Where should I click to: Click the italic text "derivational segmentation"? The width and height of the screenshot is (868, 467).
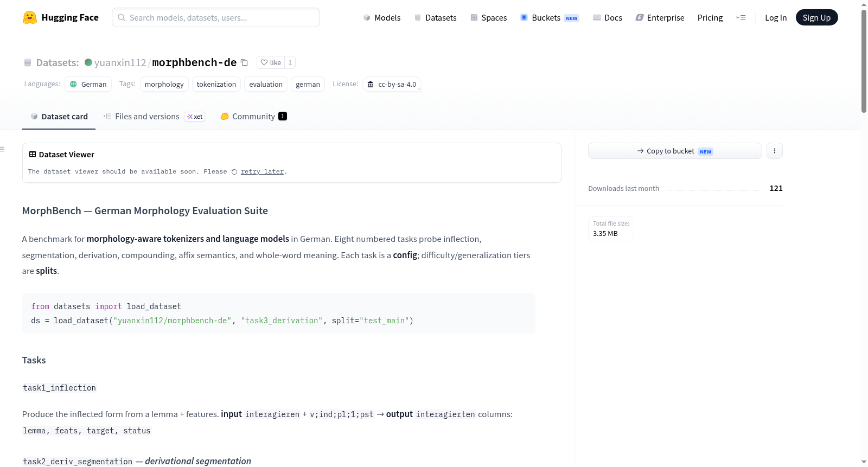coord(198,461)
